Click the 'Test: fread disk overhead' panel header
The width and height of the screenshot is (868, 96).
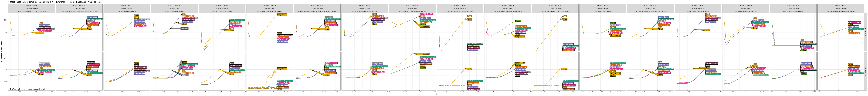click(841, 11)
